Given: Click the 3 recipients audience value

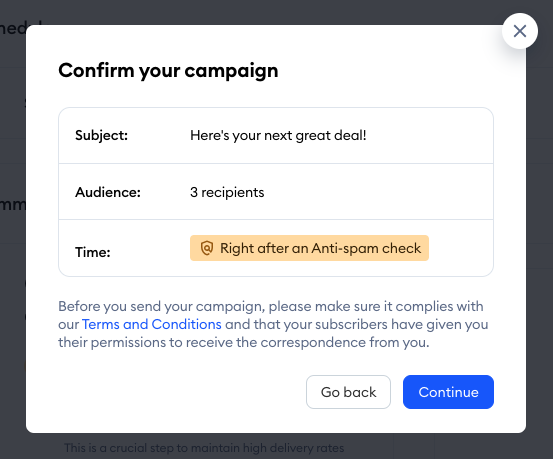Looking at the screenshot, I should 227,192.
